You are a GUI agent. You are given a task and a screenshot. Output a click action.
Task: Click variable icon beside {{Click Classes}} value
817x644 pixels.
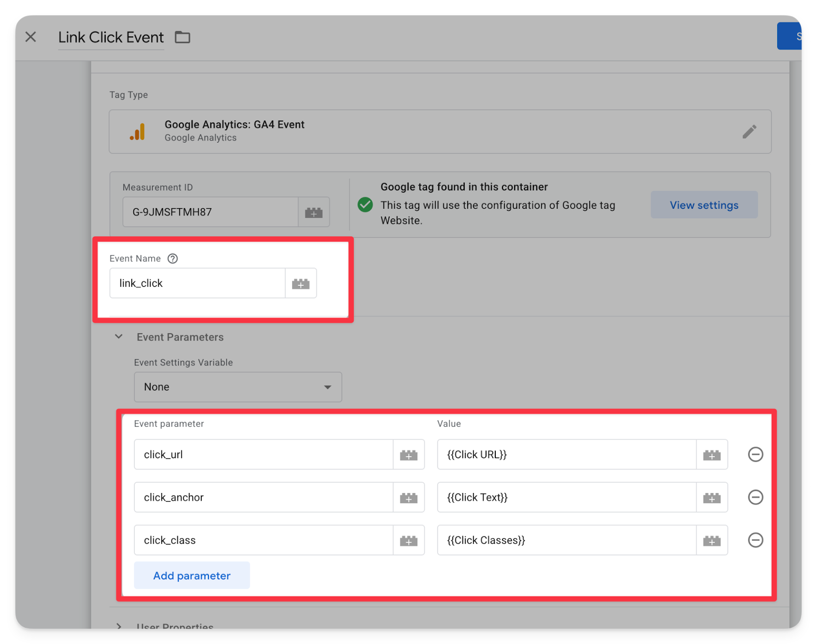click(x=712, y=540)
